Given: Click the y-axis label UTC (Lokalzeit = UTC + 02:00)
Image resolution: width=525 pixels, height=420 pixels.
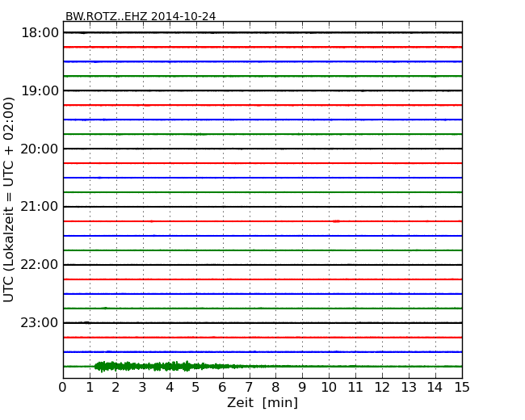Looking at the screenshot, I should pos(8,199).
